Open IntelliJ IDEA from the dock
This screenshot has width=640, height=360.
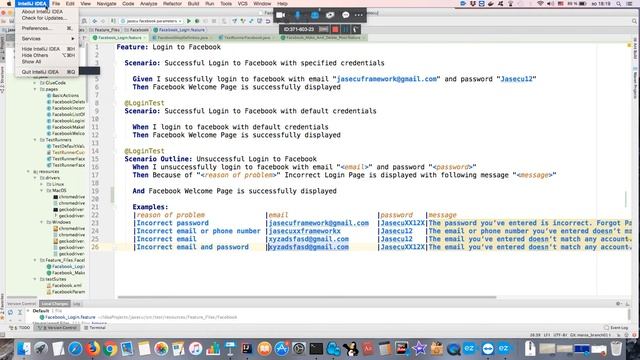click(x=247, y=349)
